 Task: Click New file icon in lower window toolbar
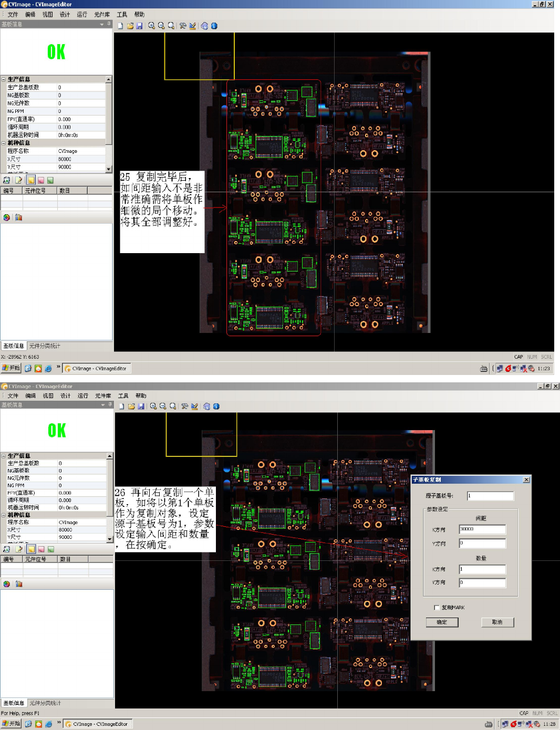coord(122,406)
